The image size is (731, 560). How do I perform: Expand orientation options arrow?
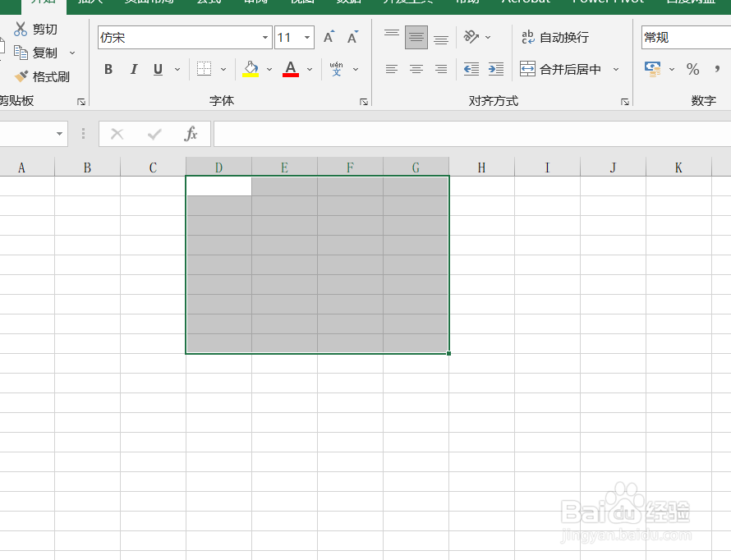click(488, 37)
